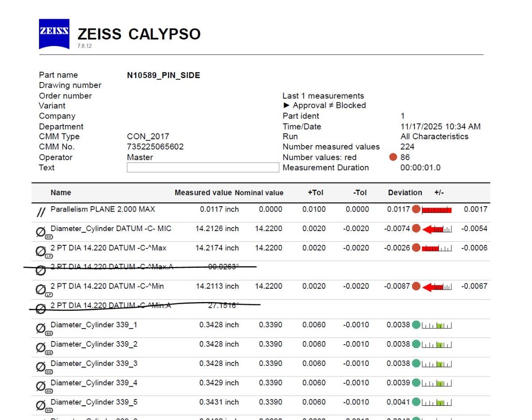Viewport: 532px width, 420px height.
Task: Click the Run value All Characteristics
Action: 434,137
